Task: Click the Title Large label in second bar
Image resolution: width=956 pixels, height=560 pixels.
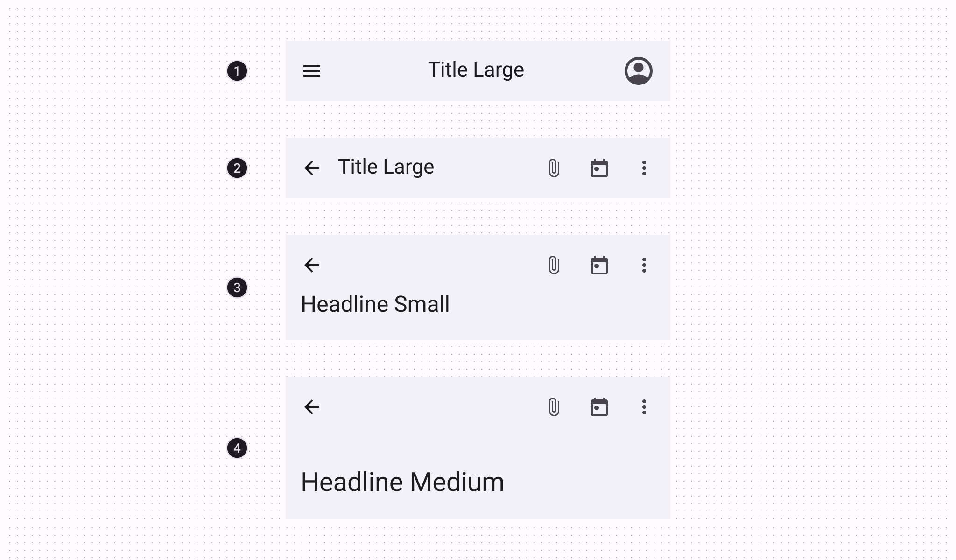Action: point(386,167)
